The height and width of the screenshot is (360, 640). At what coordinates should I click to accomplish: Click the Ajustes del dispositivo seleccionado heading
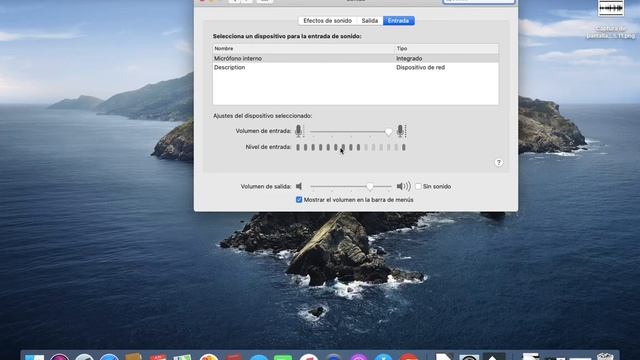262,116
